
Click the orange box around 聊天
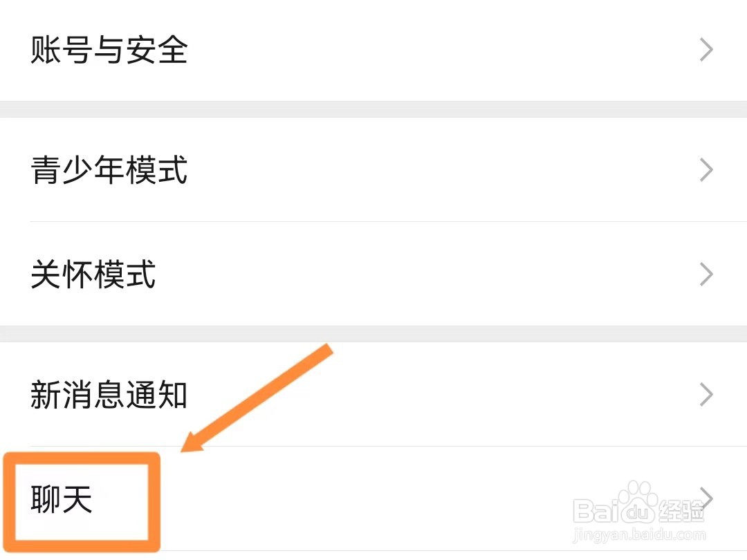(x=83, y=456)
